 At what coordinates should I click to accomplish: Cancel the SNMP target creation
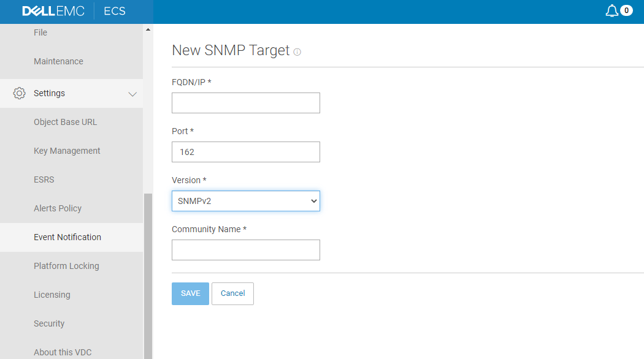232,293
